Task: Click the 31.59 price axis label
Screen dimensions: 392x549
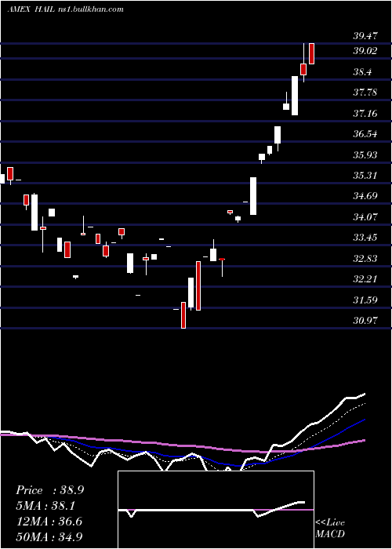Action: pos(365,300)
